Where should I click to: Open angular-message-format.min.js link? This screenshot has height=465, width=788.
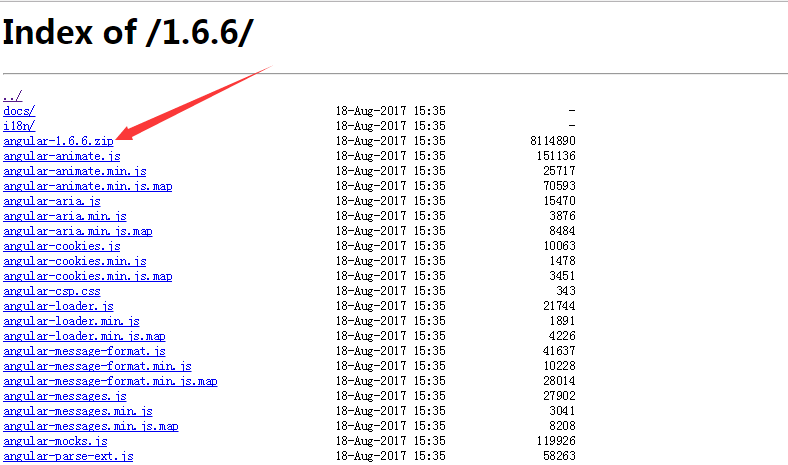[x=97, y=366]
